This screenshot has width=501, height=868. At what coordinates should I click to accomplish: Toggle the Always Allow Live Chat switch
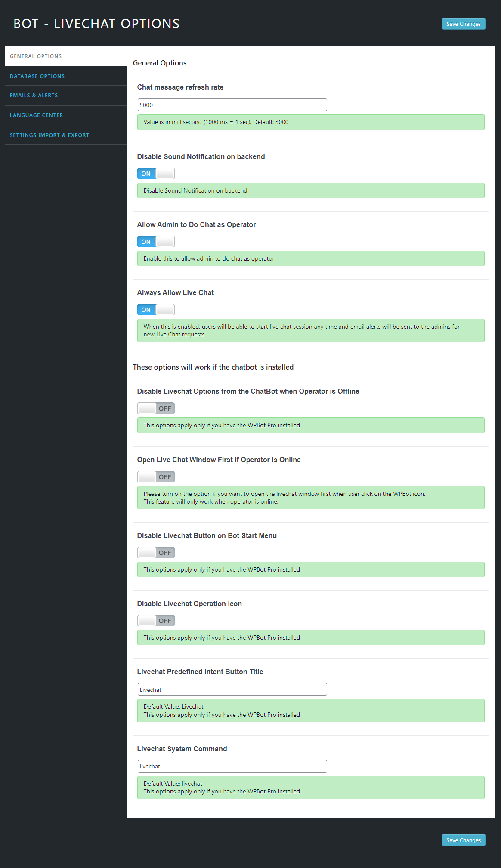click(x=156, y=310)
